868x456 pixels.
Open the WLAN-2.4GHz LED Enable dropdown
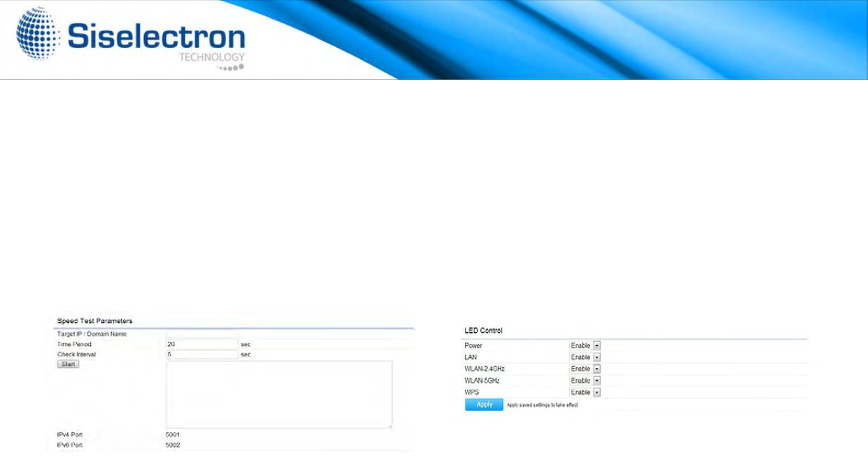(585, 369)
